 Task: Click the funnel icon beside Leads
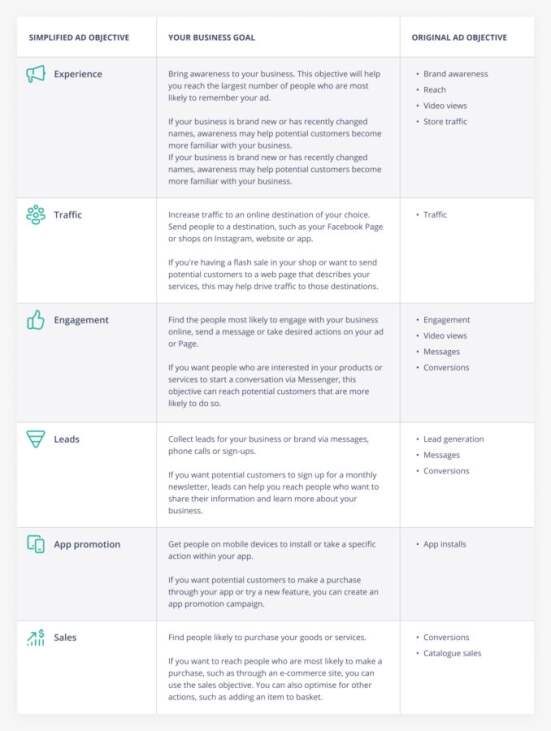pos(36,439)
